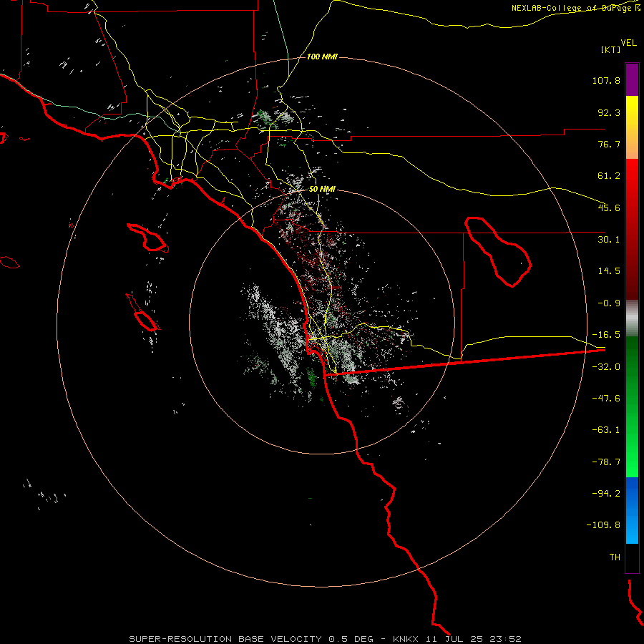Click the 107.8 velocity scale value
This screenshot has height=644, width=644.
(606, 80)
